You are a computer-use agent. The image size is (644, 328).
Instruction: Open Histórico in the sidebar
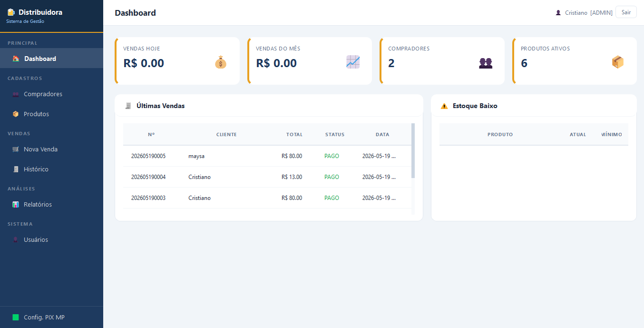tap(51, 169)
